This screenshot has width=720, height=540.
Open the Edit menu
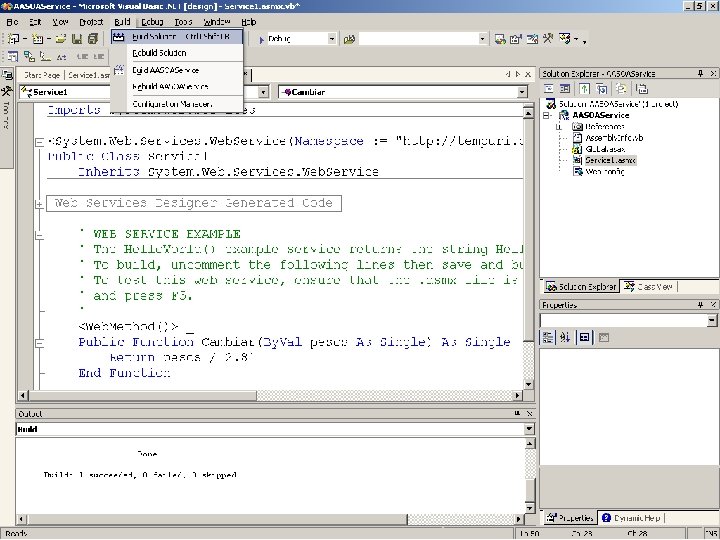click(x=35, y=22)
